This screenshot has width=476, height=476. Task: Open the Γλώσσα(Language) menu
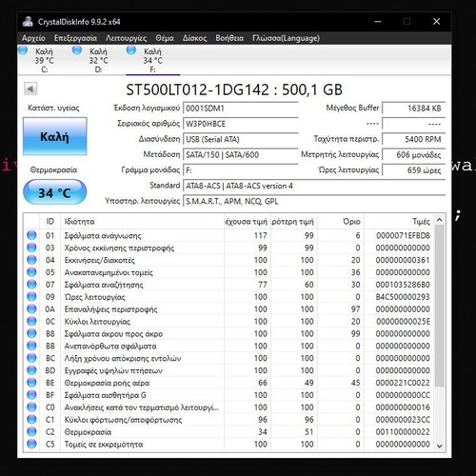click(286, 38)
